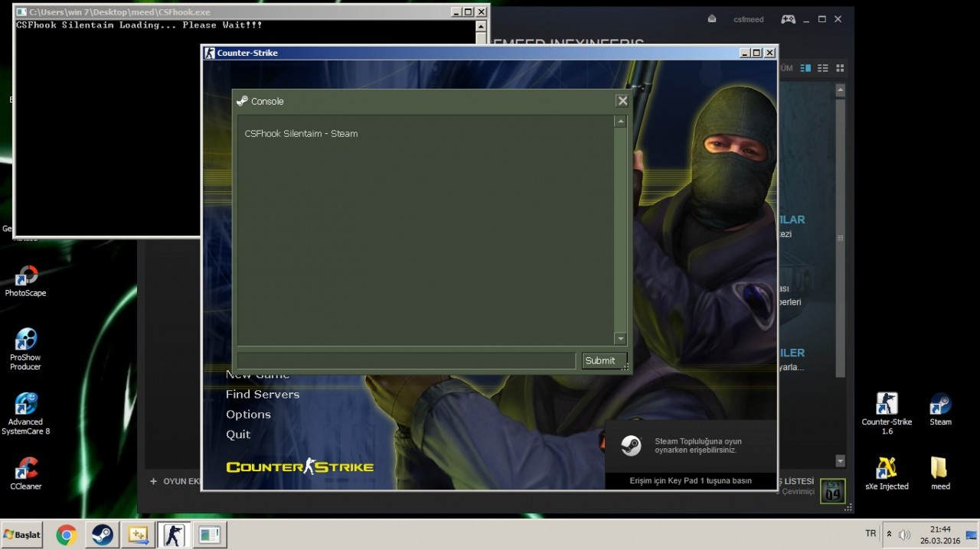Click TR language indicator in tray

point(871,533)
